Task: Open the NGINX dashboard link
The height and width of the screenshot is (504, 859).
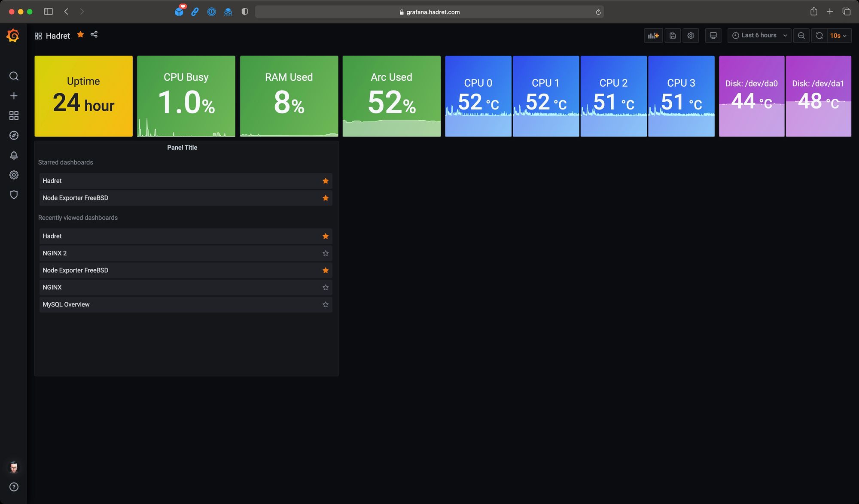Action: pyautogui.click(x=52, y=287)
